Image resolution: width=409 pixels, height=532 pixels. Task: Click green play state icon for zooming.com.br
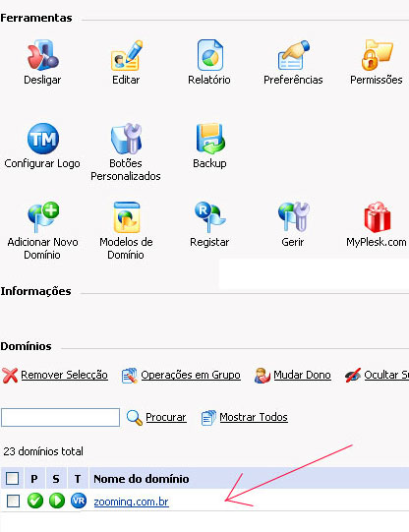[x=57, y=501]
